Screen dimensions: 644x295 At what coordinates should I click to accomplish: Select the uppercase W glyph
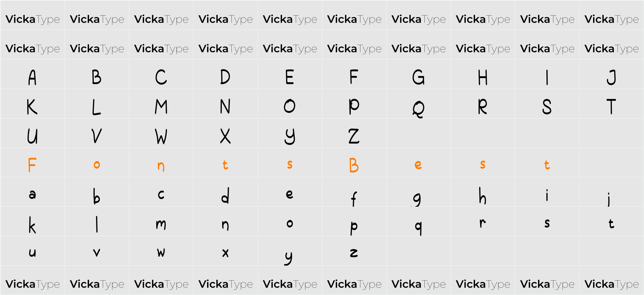[x=161, y=137]
